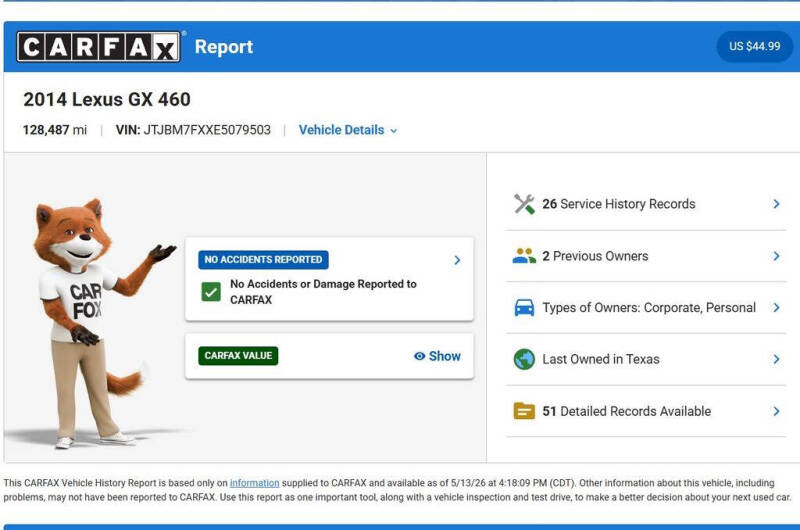This screenshot has width=800, height=530.
Task: Open the Last Owned in Texas row
Action: tap(646, 359)
